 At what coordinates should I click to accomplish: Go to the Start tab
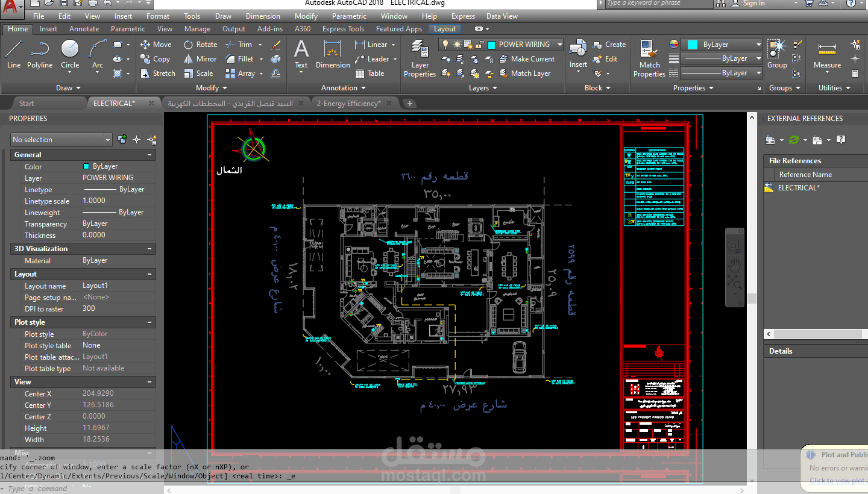27,104
